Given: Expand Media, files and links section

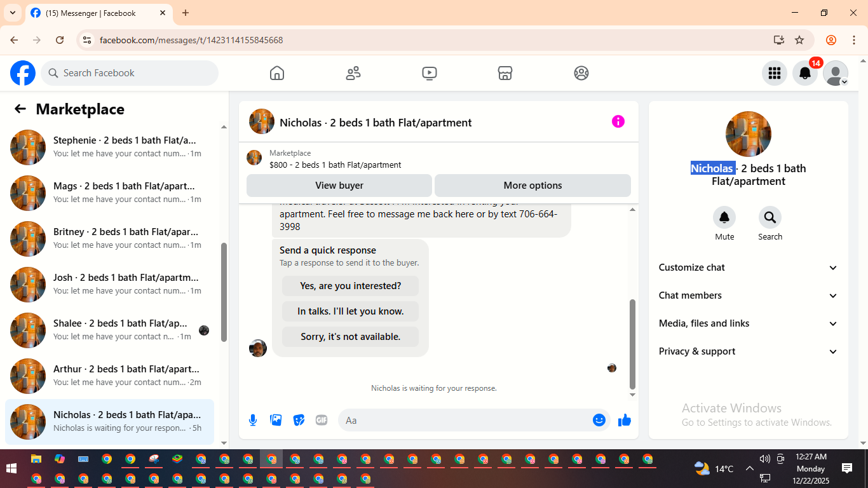Looking at the screenshot, I should pos(749,323).
